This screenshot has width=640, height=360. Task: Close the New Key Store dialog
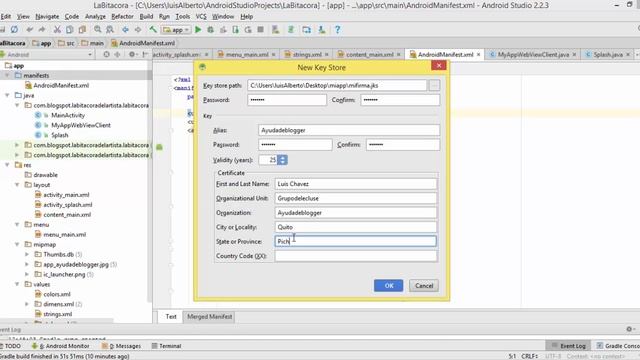[438, 66]
